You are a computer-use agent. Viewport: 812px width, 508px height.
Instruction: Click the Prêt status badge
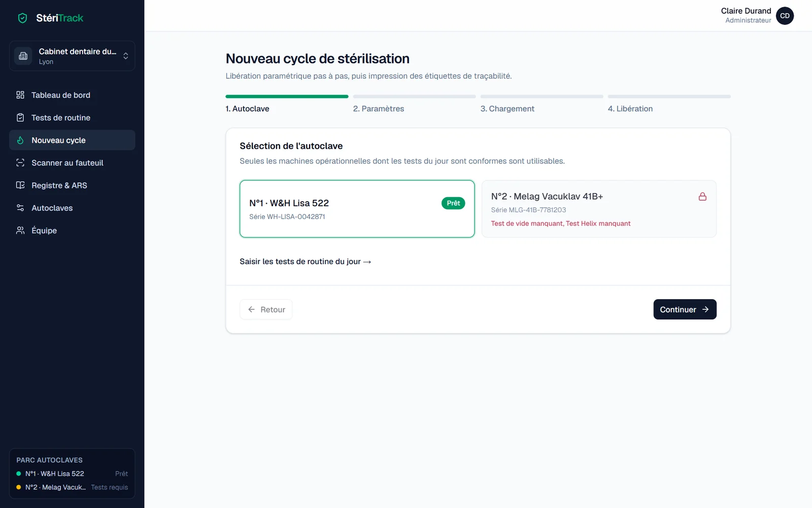pyautogui.click(x=453, y=203)
